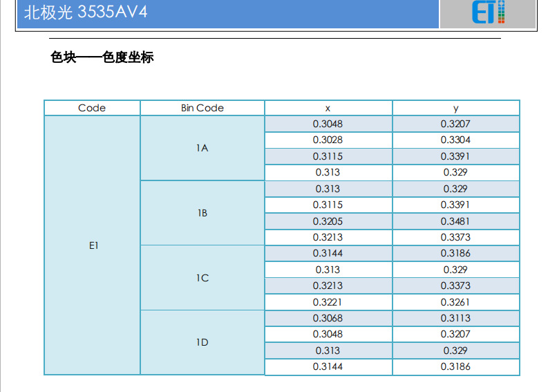Select y value 0.329 in bin 1C
This screenshot has width=548, height=392.
(x=455, y=270)
